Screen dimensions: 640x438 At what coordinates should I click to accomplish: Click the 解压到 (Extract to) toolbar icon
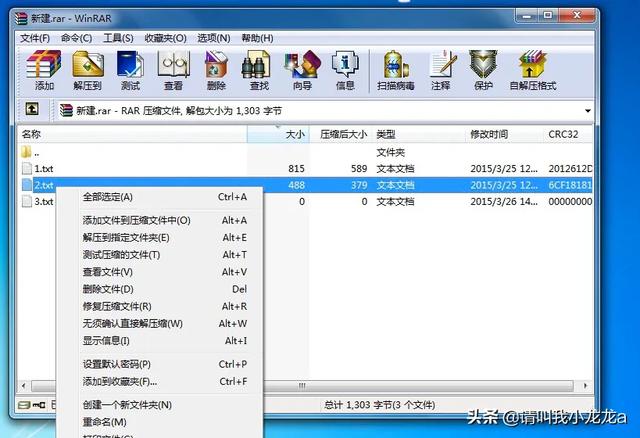click(x=88, y=64)
